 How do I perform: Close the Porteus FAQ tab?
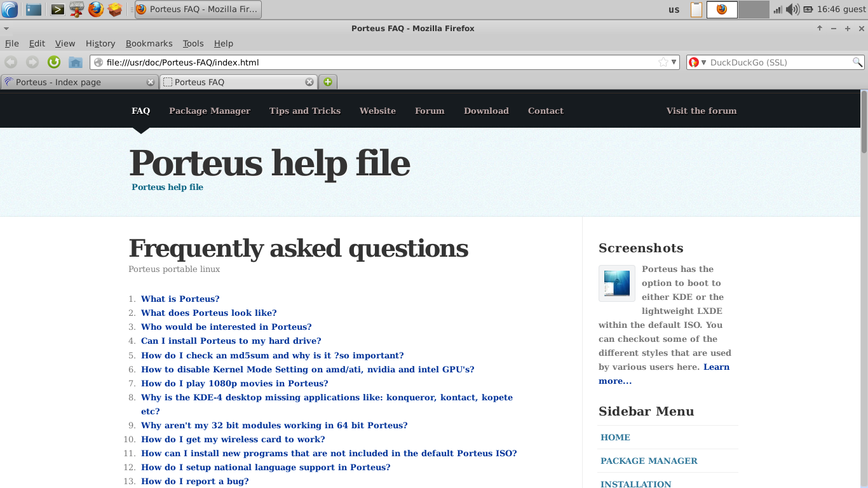pyautogui.click(x=309, y=82)
